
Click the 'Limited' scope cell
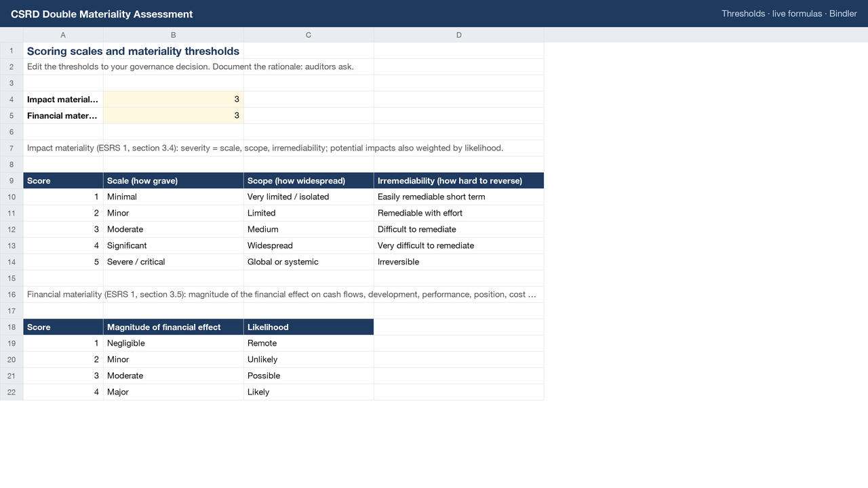coord(309,213)
